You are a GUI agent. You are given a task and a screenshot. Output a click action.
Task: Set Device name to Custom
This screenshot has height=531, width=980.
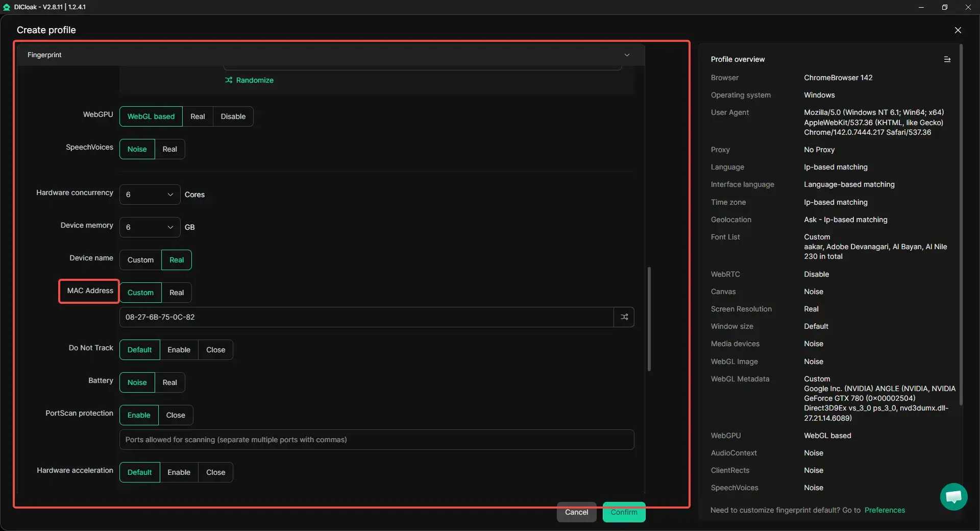(140, 260)
